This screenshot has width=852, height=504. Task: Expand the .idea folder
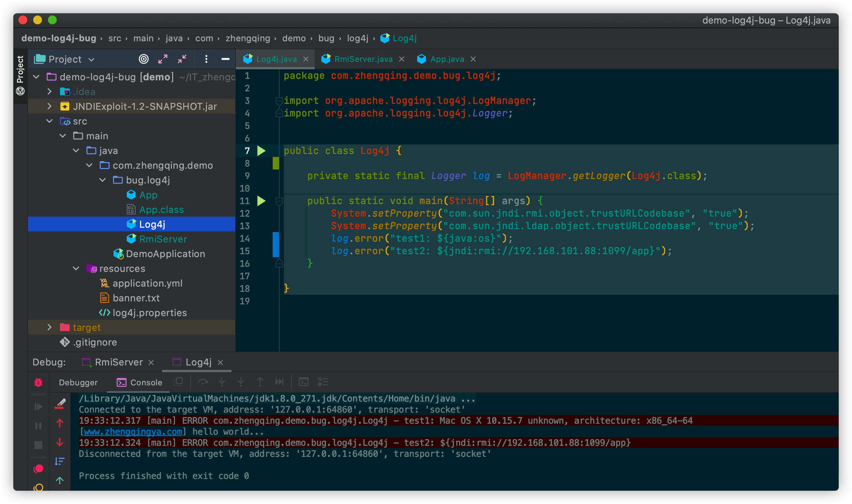click(49, 92)
